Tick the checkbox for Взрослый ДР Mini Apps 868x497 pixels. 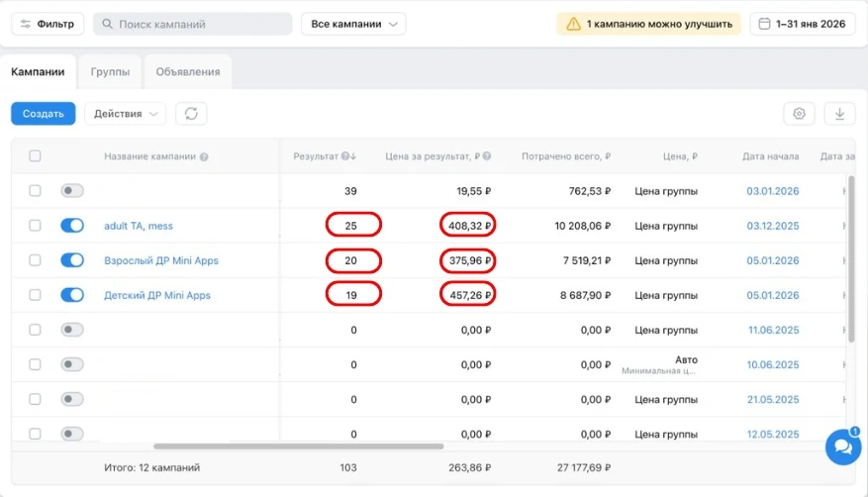(x=35, y=260)
